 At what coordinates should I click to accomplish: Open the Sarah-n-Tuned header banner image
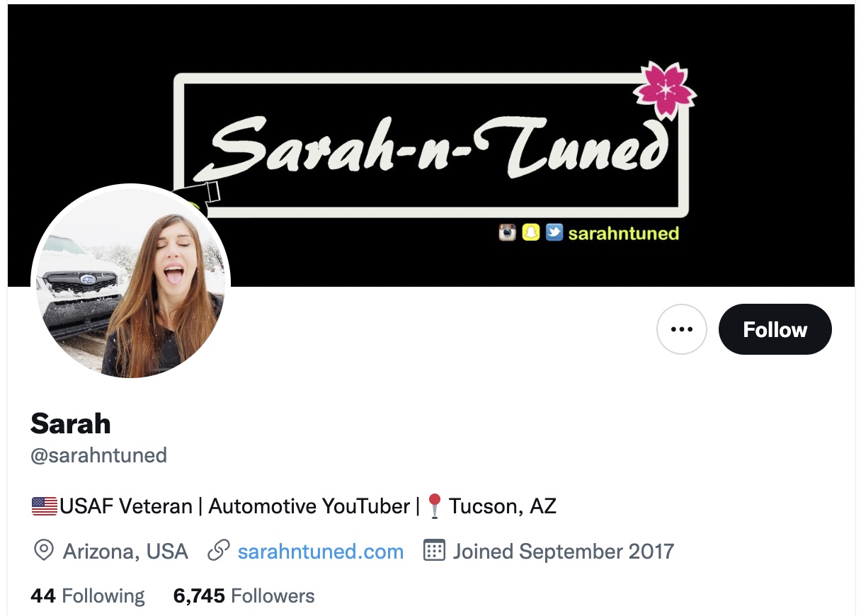point(430,145)
